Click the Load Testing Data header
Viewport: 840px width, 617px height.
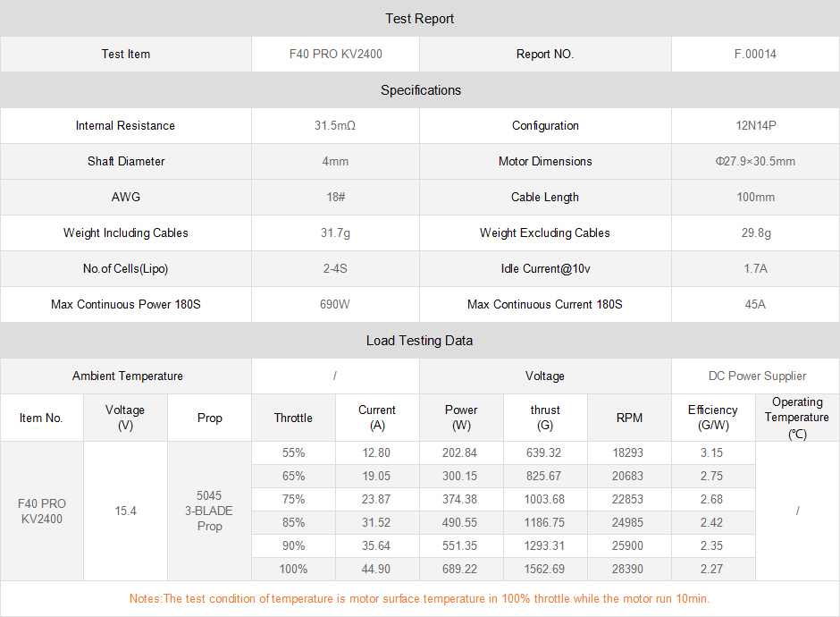(x=420, y=341)
